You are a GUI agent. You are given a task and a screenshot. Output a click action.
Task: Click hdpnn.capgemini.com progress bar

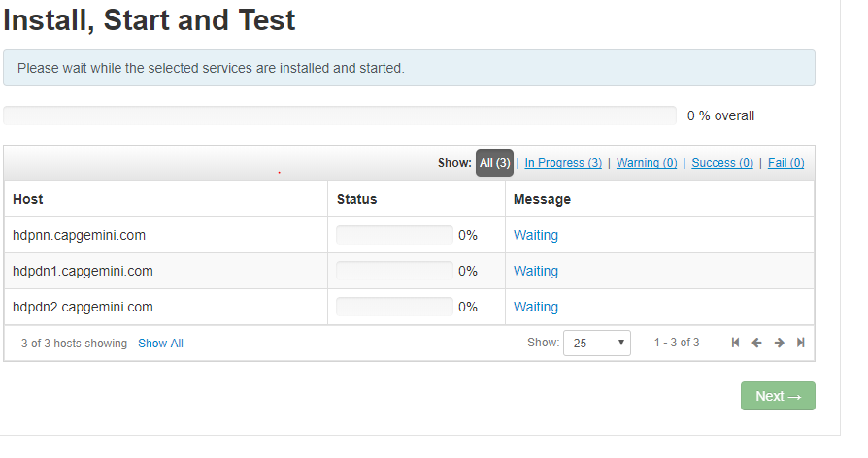[394, 235]
